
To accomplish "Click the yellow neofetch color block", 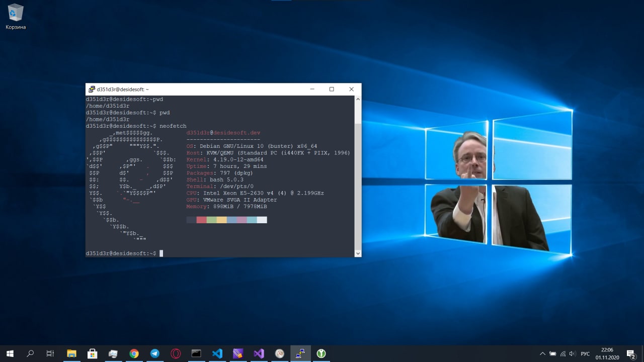I will (221, 220).
